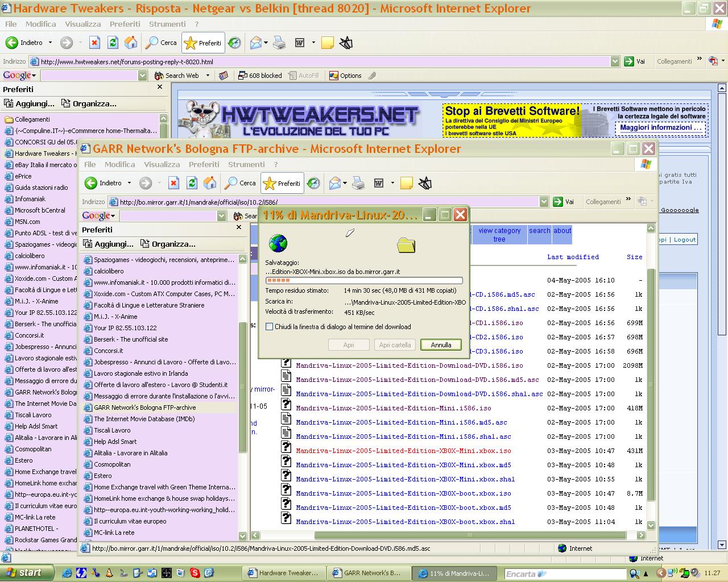Click Organizza in Hardware Tweakers favorites panel
This screenshot has width=728, height=582.
pyautogui.click(x=89, y=103)
